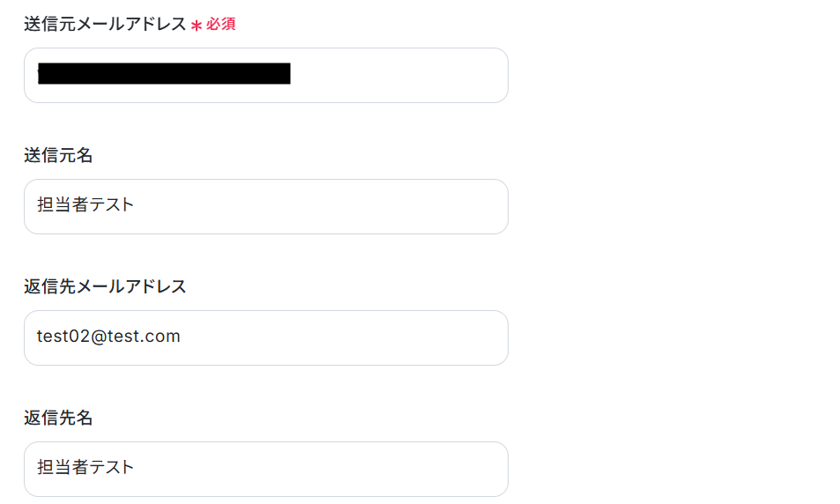Click the blacked-out sender email value
Viewport: 840px width, 504px height.
click(164, 73)
